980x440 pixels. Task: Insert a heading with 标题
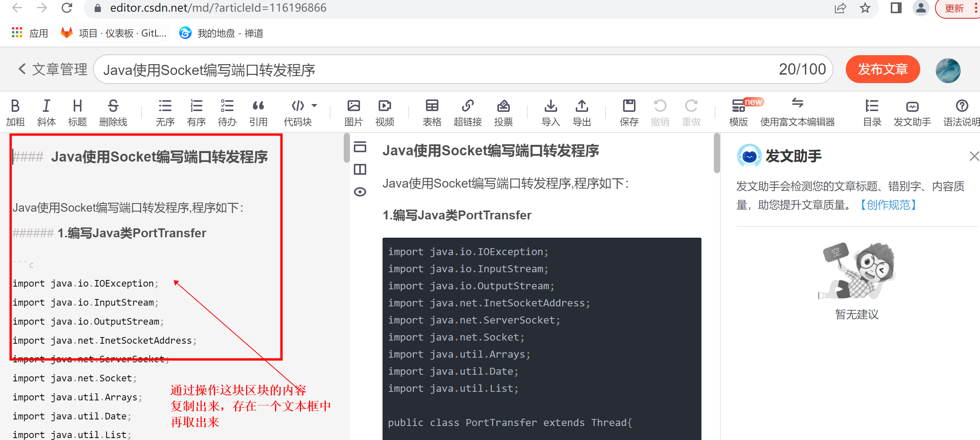click(x=77, y=113)
